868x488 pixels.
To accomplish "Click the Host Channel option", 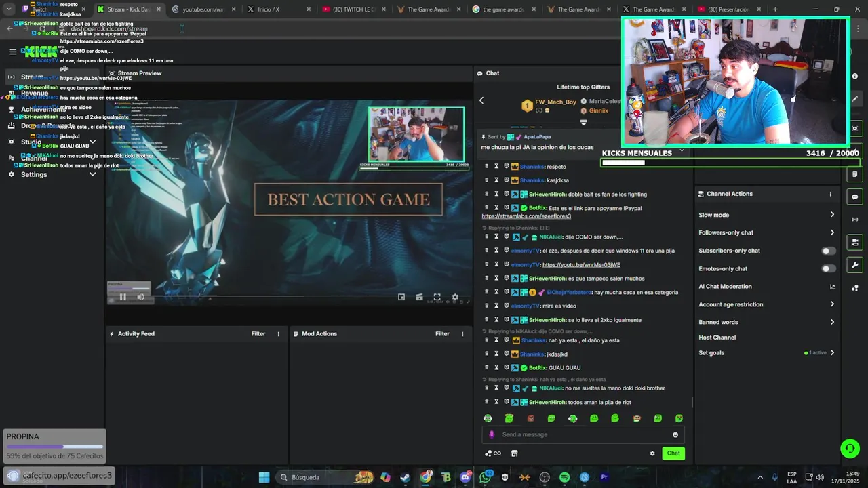I will [x=717, y=338].
